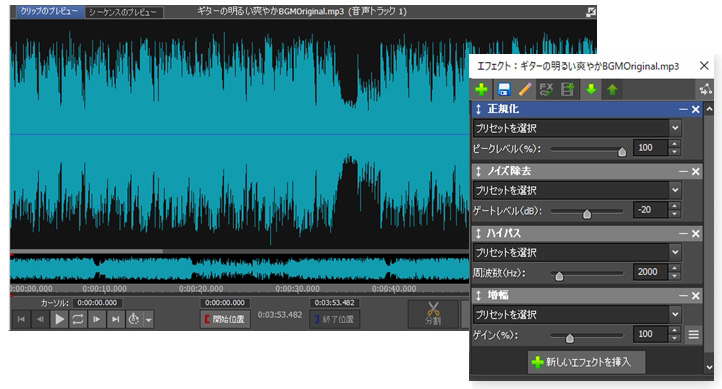Screen dimensions: 722x389
Task: Collapse the 正規化 effect section
Action: (x=683, y=109)
